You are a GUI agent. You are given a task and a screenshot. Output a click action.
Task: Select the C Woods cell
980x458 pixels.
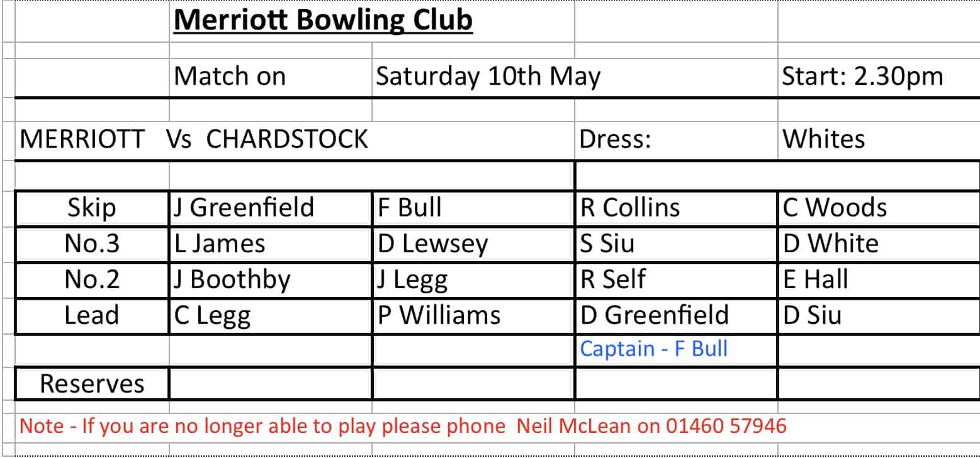(x=834, y=208)
